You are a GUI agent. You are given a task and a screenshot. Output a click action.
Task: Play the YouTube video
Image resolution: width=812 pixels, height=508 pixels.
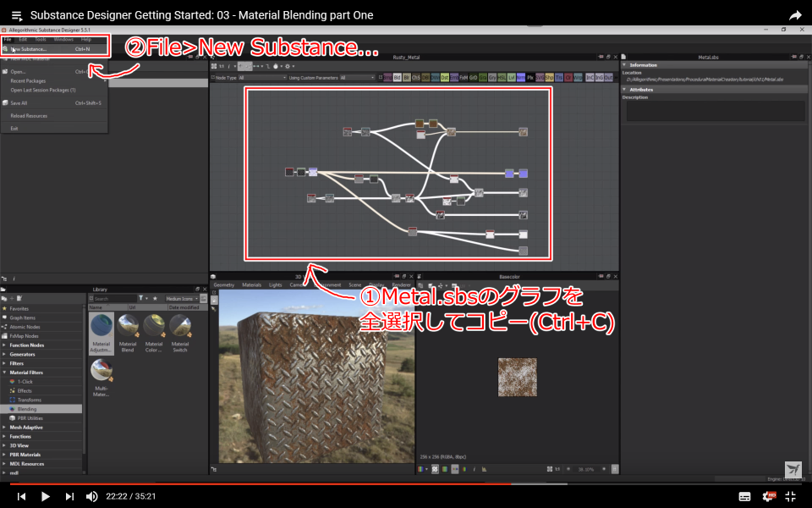click(x=45, y=497)
